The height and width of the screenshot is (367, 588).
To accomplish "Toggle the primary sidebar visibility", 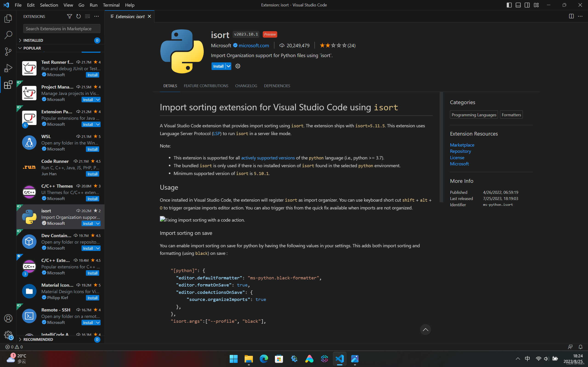I will [x=509, y=5].
